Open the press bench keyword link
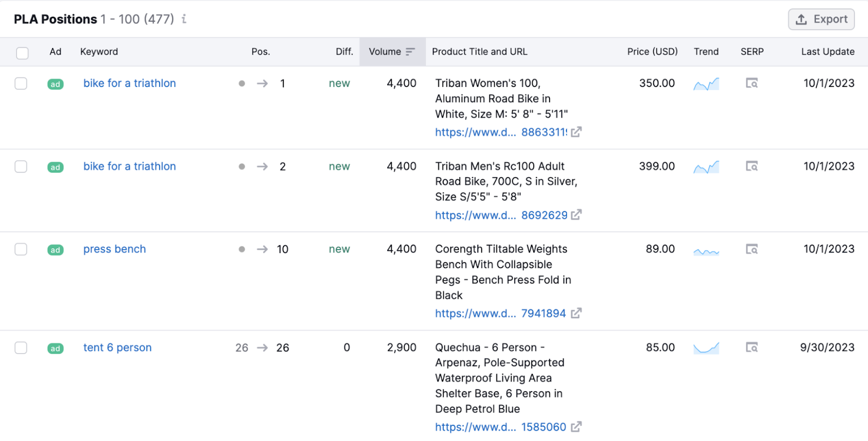 point(114,249)
